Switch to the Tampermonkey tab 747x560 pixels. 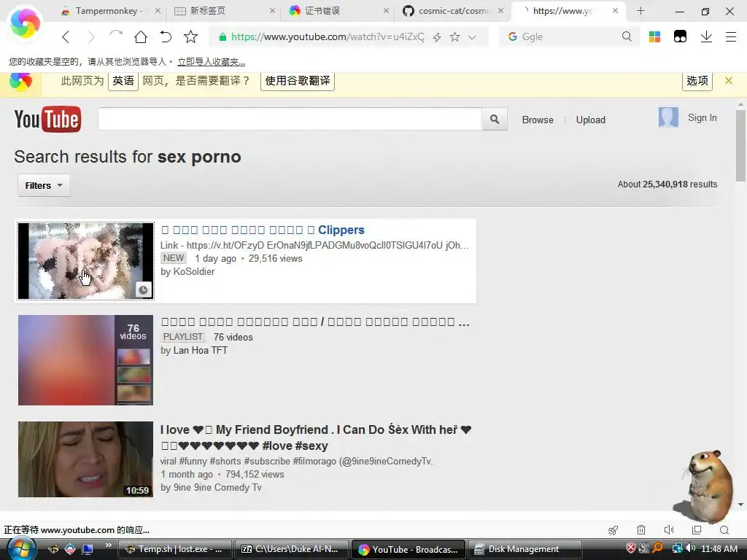click(109, 11)
